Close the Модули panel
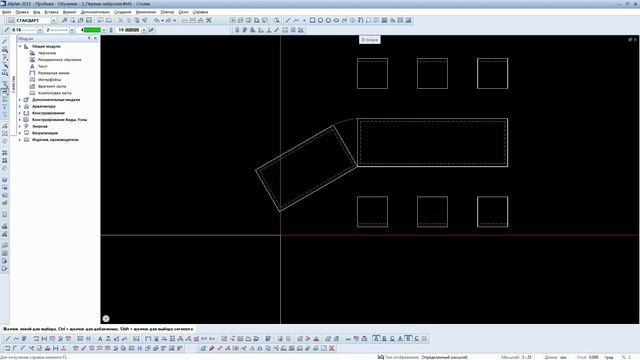640x360 pixels. tap(96, 38)
